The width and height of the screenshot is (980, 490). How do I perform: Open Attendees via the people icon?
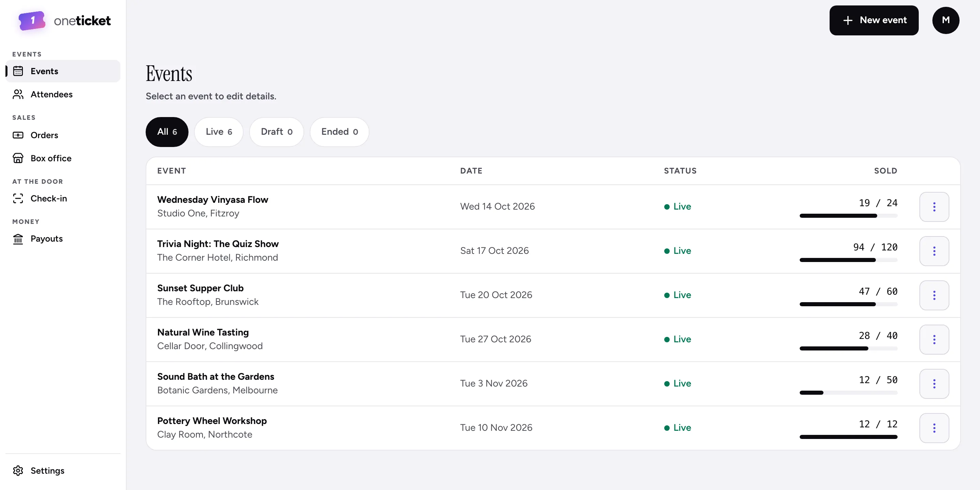18,94
